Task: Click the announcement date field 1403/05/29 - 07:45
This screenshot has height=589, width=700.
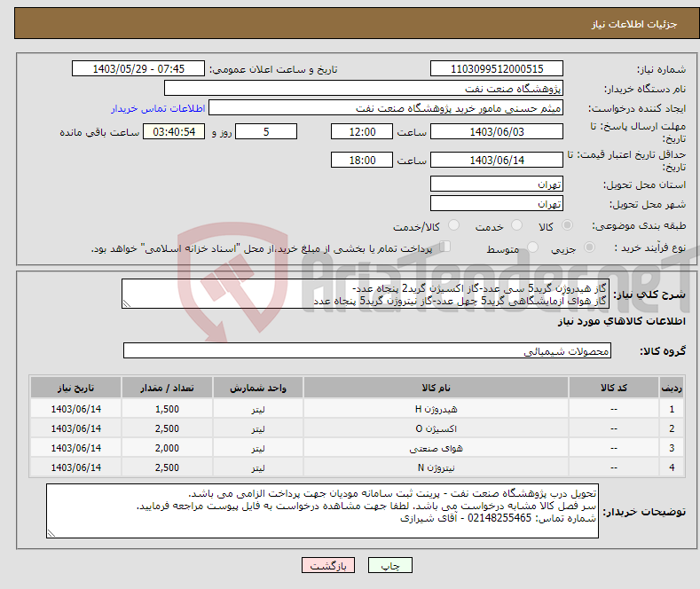Action: 138,68
